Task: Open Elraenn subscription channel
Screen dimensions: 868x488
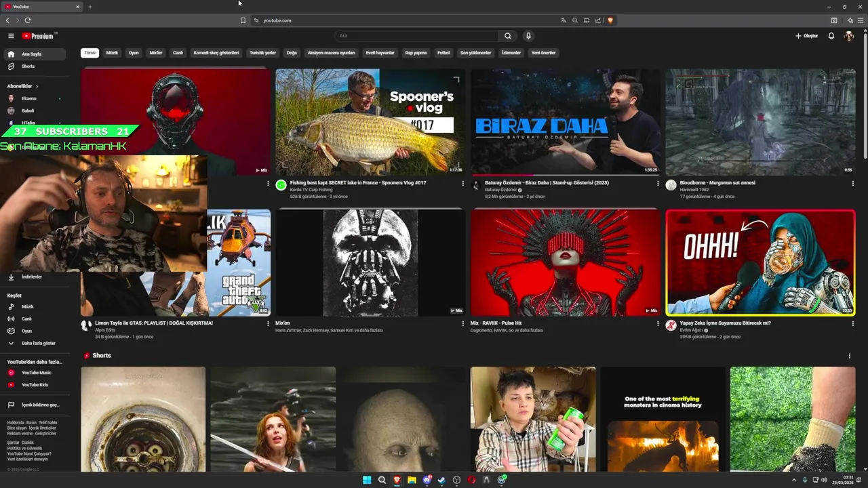Action: point(34,98)
